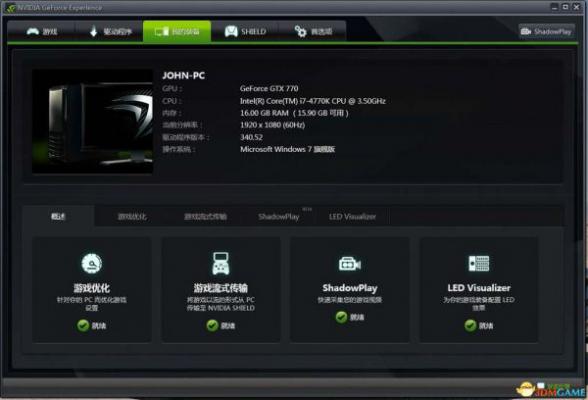Click the green checkmark under game optimization
The height and width of the screenshot is (400, 588).
coord(83,325)
